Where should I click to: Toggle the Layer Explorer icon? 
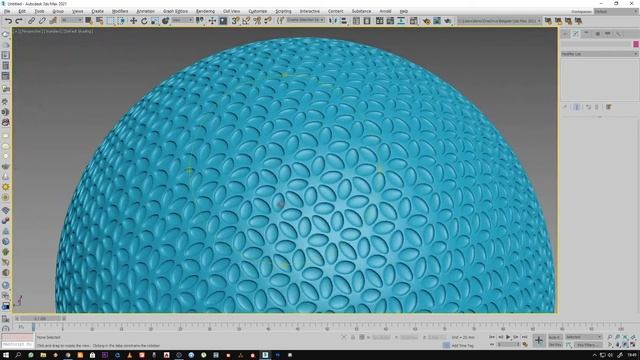point(367,20)
